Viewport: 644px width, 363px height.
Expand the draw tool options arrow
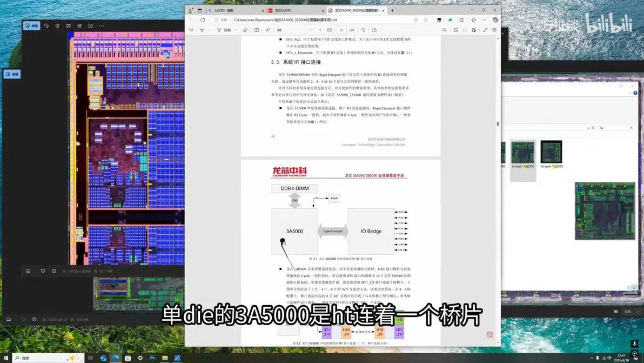(236, 30)
